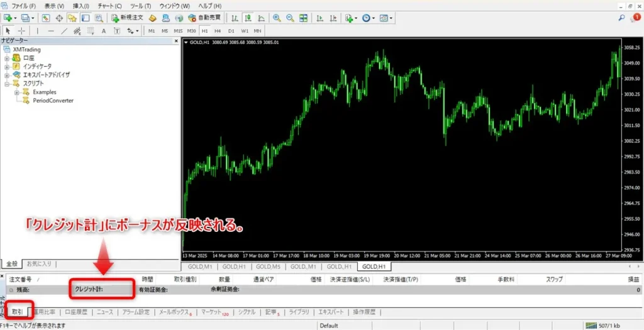The height and width of the screenshot is (330, 644).
Task: Expand the New Chart dropdown arrow
Action: (x=15, y=18)
